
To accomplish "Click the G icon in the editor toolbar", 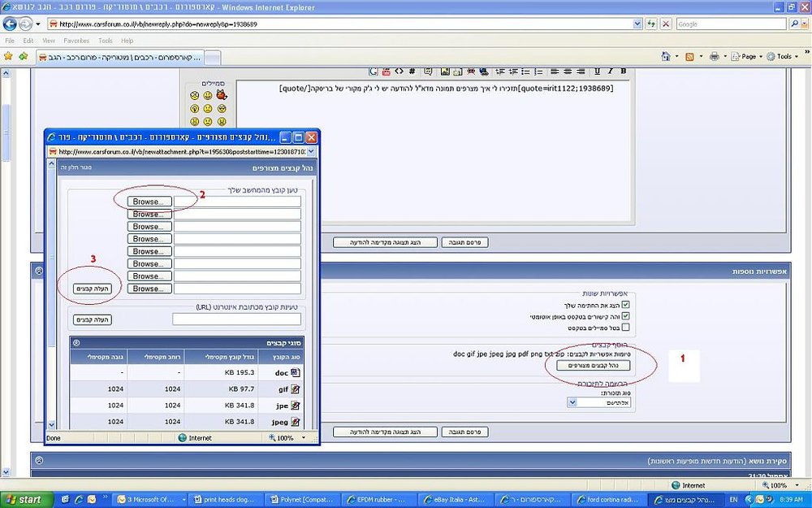I will pos(374,72).
